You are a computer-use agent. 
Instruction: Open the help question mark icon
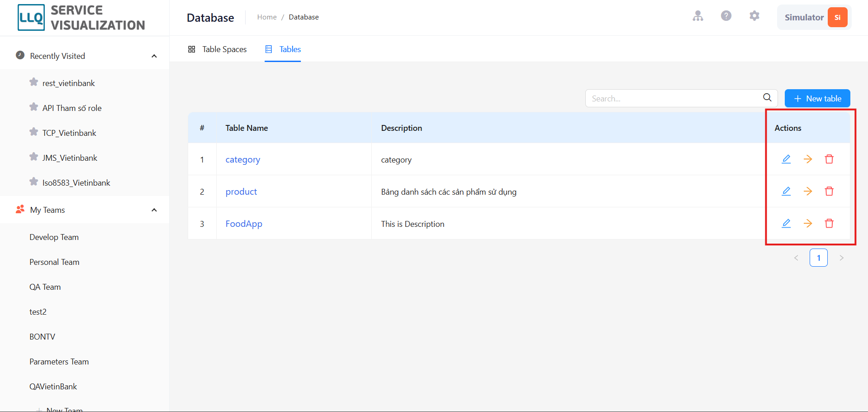[x=726, y=16]
